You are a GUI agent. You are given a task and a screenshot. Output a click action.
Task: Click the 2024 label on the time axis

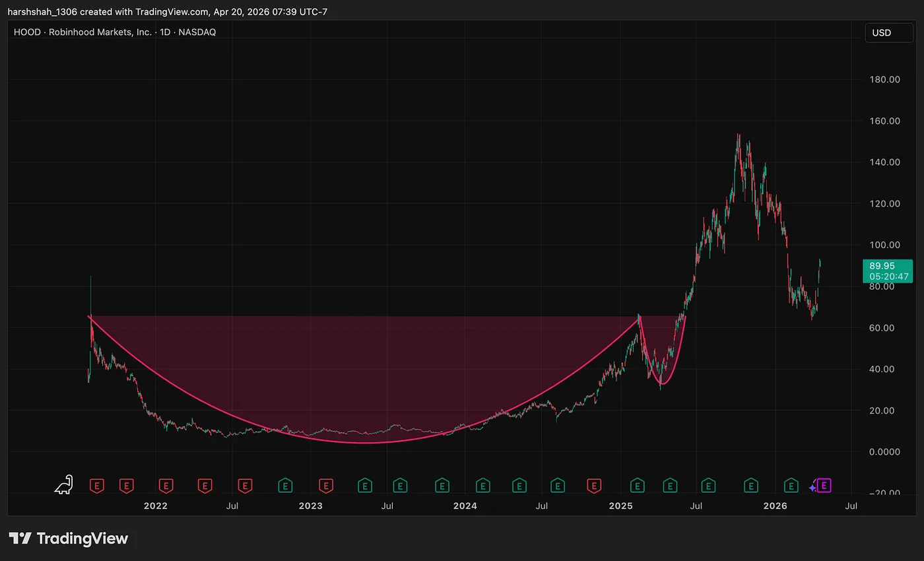pyautogui.click(x=465, y=506)
